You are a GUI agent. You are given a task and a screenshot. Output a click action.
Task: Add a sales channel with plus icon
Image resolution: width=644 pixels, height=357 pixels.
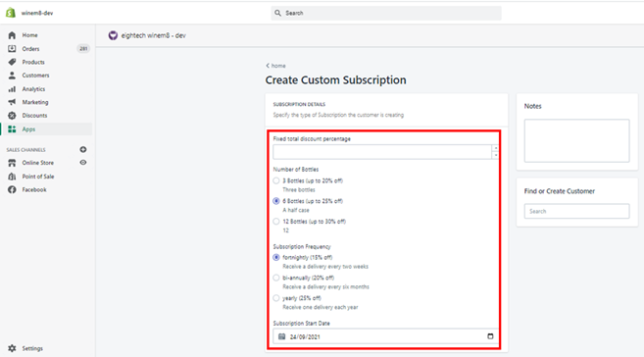point(83,149)
